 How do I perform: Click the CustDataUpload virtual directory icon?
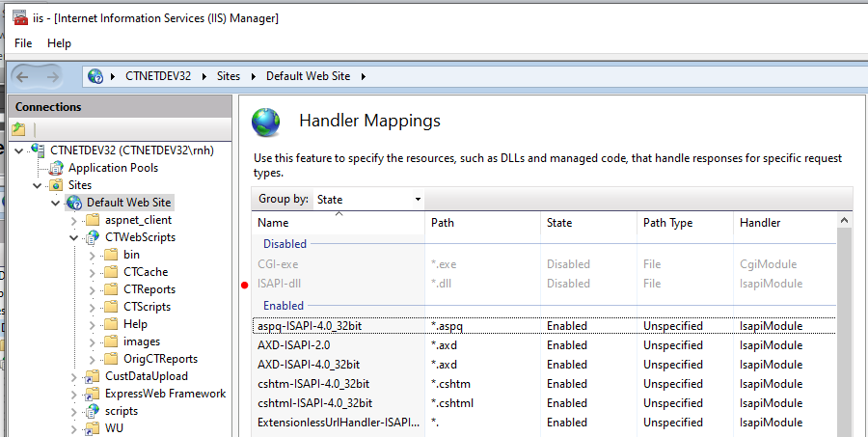(93, 376)
